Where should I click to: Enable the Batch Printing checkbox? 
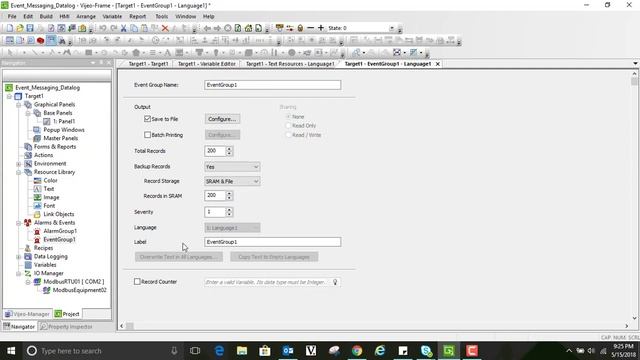147,135
